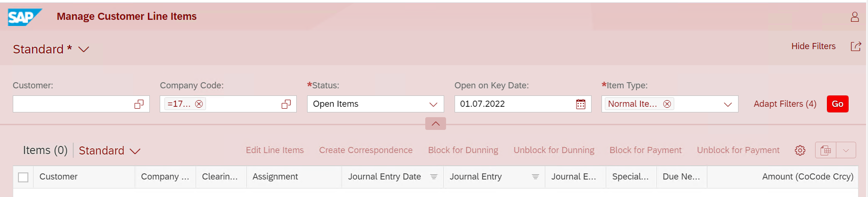Click the Go button
The image size is (868, 197).
(x=837, y=104)
